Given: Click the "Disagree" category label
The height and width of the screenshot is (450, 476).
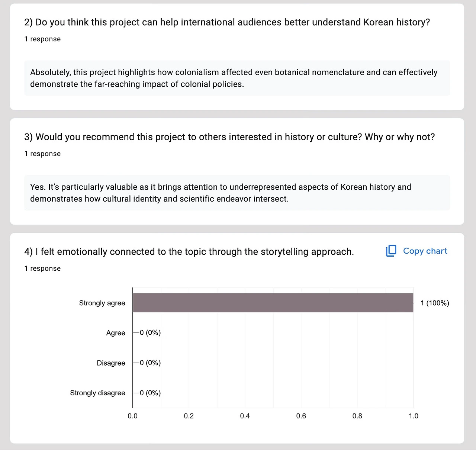Looking at the screenshot, I should point(111,363).
